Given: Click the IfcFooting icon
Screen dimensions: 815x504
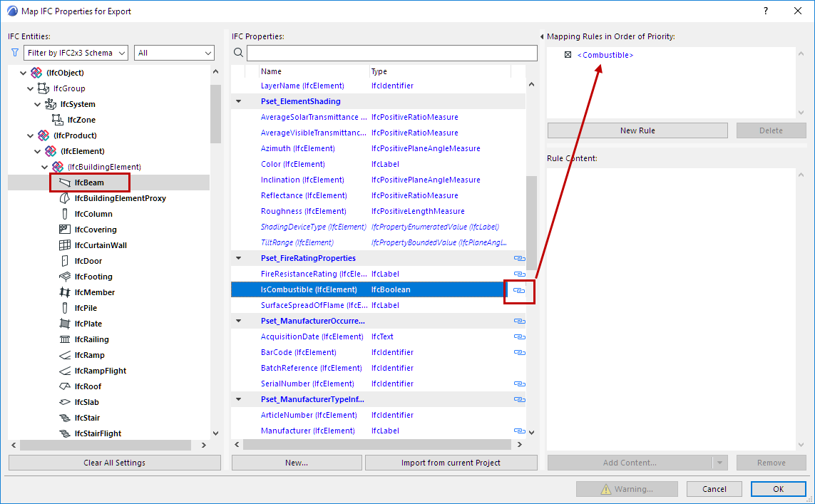Looking at the screenshot, I should pos(64,277).
